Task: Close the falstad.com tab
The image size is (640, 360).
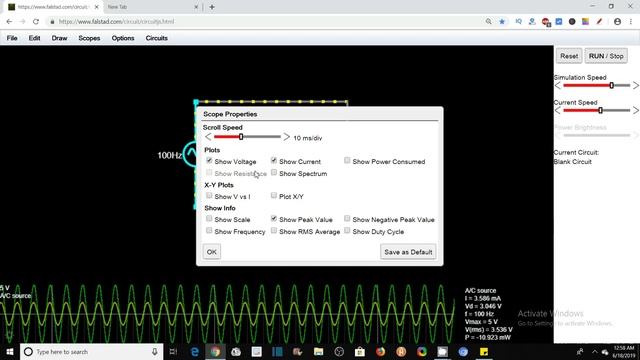Action: click(97, 7)
